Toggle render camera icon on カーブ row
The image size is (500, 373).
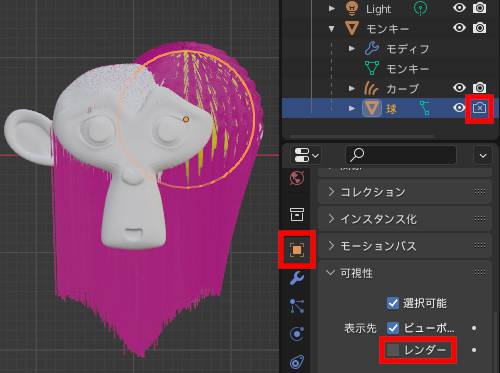pyautogui.click(x=479, y=88)
